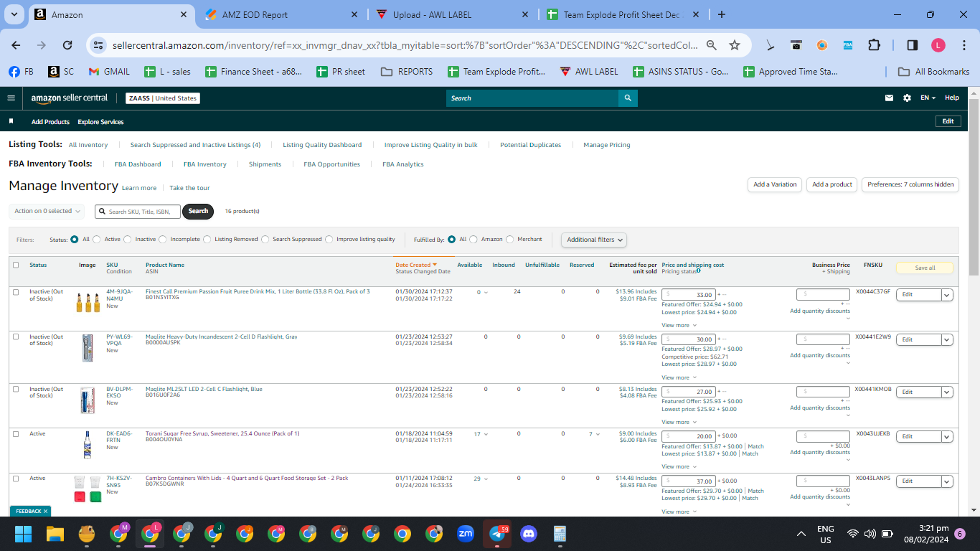Select the Incomplete status filter radio
980x551 pixels.
(163, 240)
